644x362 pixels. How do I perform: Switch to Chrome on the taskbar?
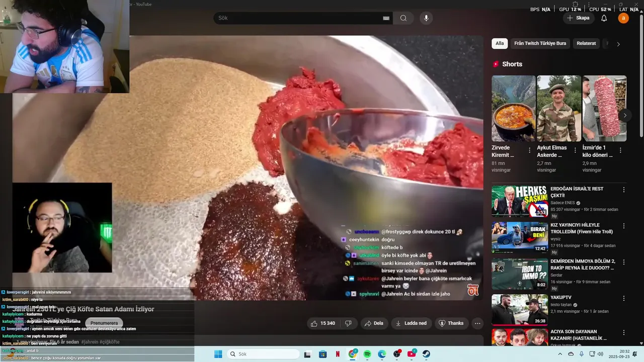coord(353,354)
